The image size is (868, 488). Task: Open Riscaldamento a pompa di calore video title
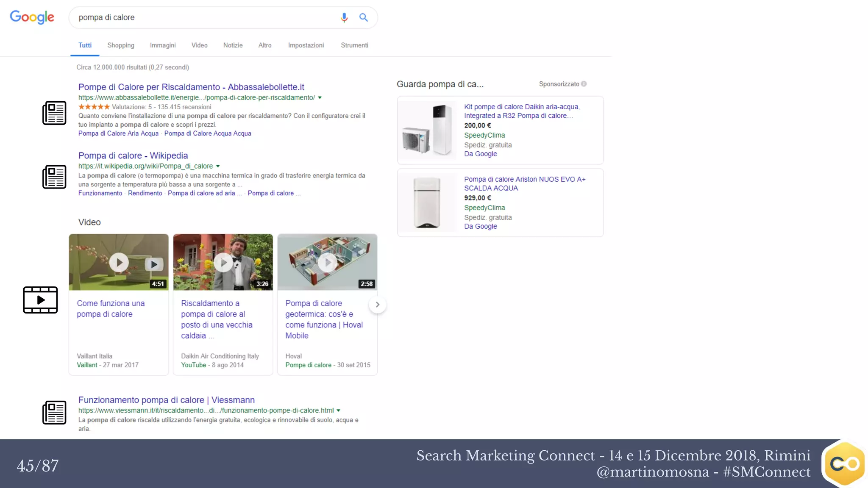217,319
